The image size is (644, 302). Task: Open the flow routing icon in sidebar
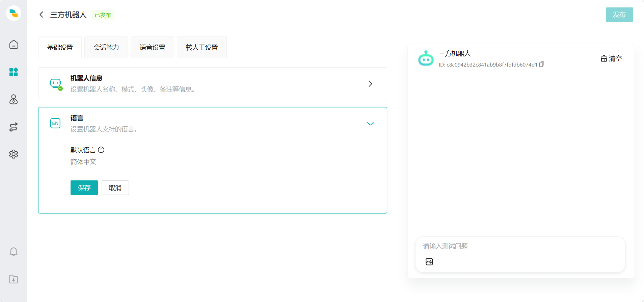click(x=14, y=127)
